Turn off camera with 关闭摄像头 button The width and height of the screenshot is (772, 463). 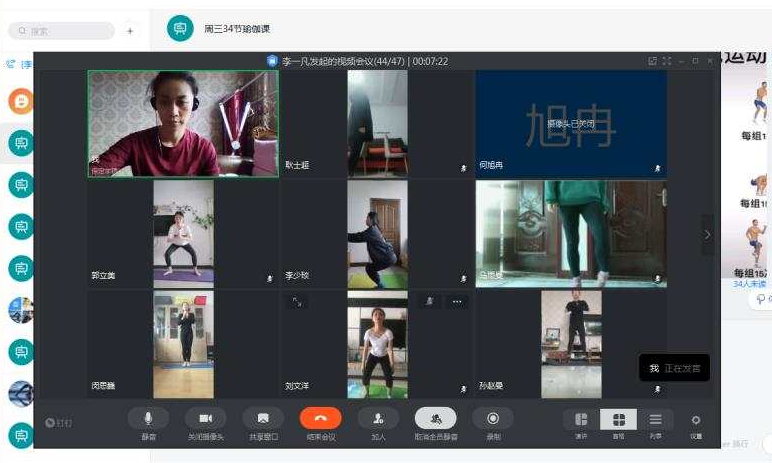point(205,419)
